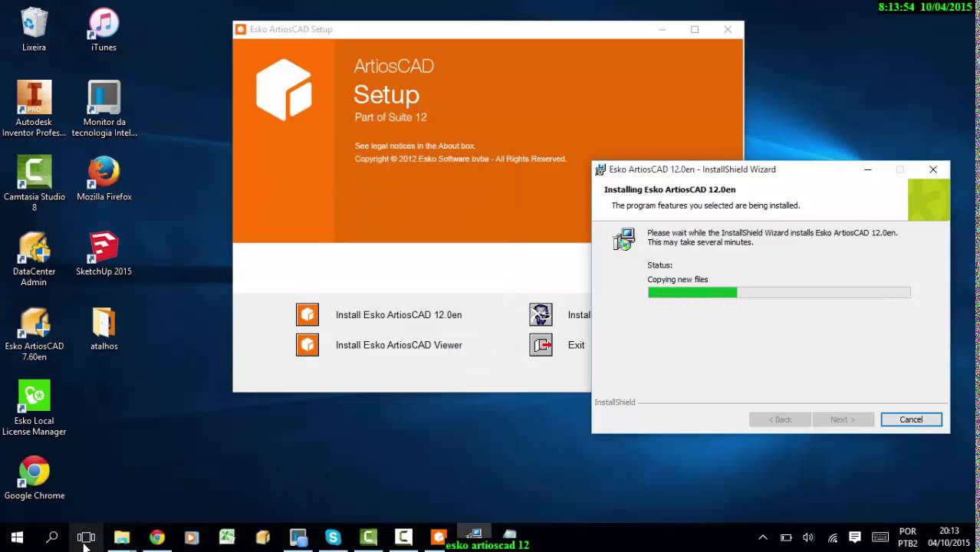
Task: Maximize the Esko ArtiosCAD Setup window
Action: point(695,29)
